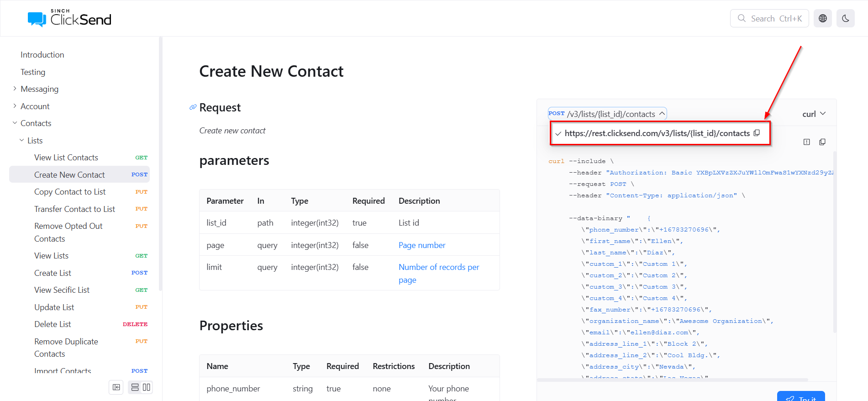Screen dimensions: 868x401
Task: Click the Search box
Action: tap(769, 18)
